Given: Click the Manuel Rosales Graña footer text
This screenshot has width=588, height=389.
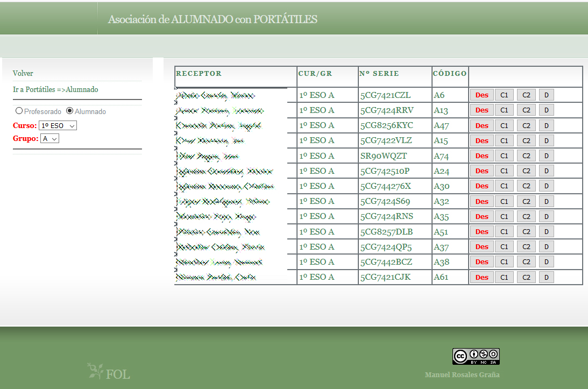Looking at the screenshot, I should pyautogui.click(x=462, y=374).
